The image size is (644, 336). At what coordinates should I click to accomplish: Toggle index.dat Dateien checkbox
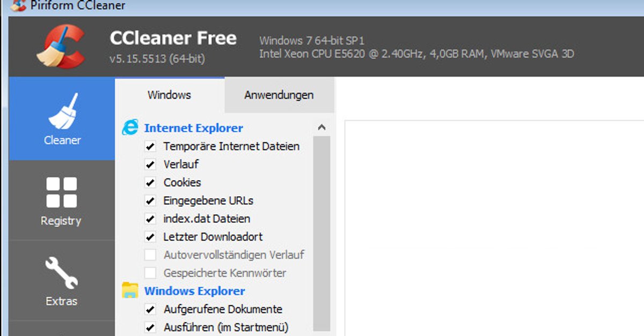pyautogui.click(x=150, y=219)
